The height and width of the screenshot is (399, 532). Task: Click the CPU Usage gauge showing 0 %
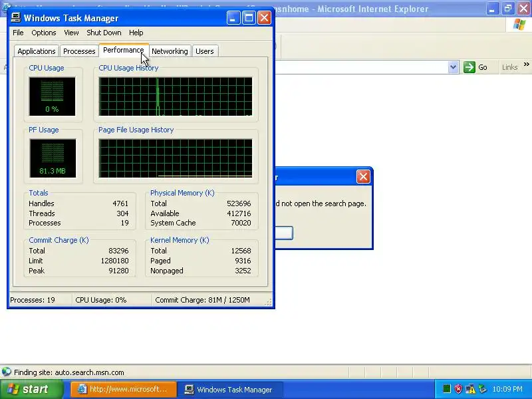pyautogui.click(x=53, y=96)
